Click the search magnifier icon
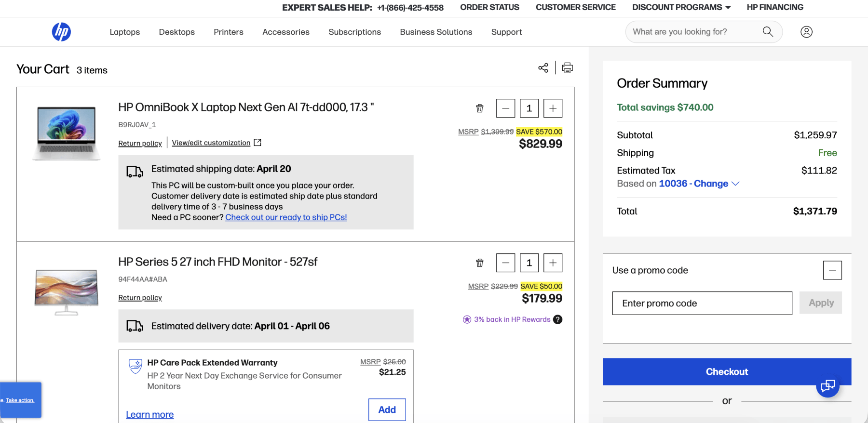Image resolution: width=868 pixels, height=423 pixels. pyautogui.click(x=768, y=32)
